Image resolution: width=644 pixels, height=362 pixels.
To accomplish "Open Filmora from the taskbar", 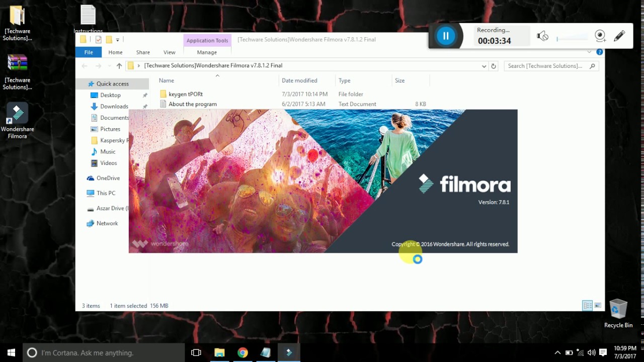I will (289, 352).
